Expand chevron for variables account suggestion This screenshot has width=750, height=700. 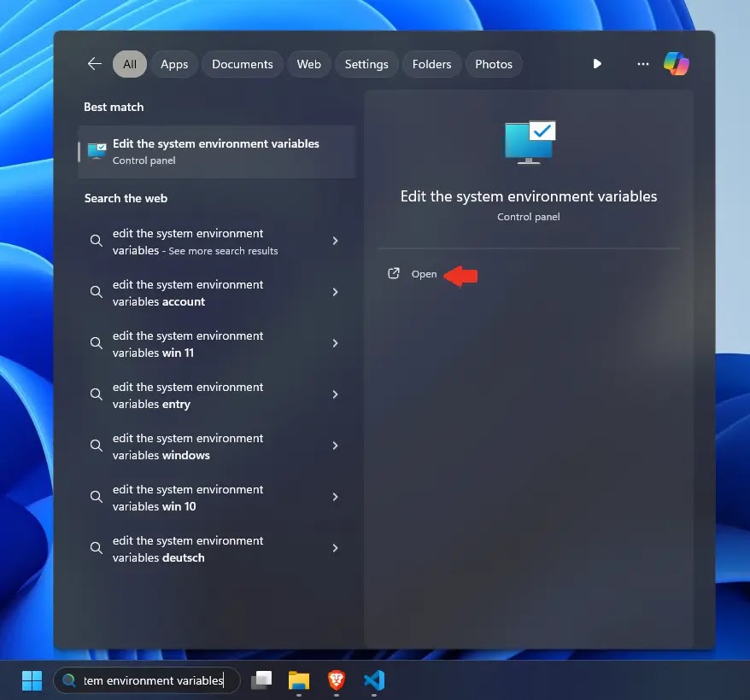[336, 292]
